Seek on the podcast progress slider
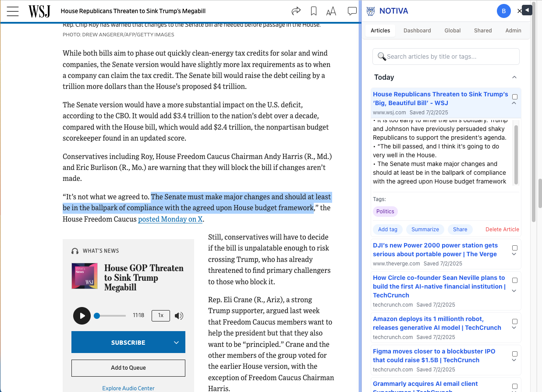Viewport: 542px width, 392px height. 110,315
